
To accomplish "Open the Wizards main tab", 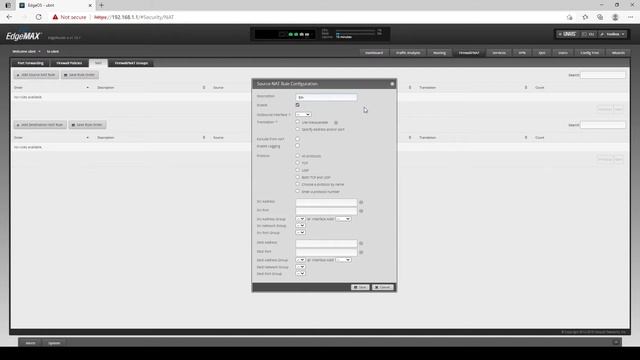I will point(618,53).
